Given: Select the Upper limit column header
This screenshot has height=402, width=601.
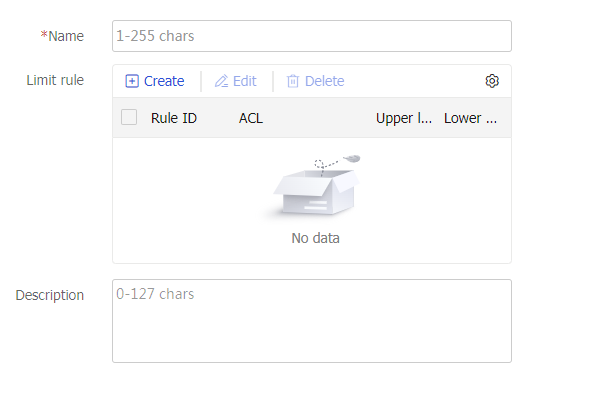Looking at the screenshot, I should pos(405,118).
